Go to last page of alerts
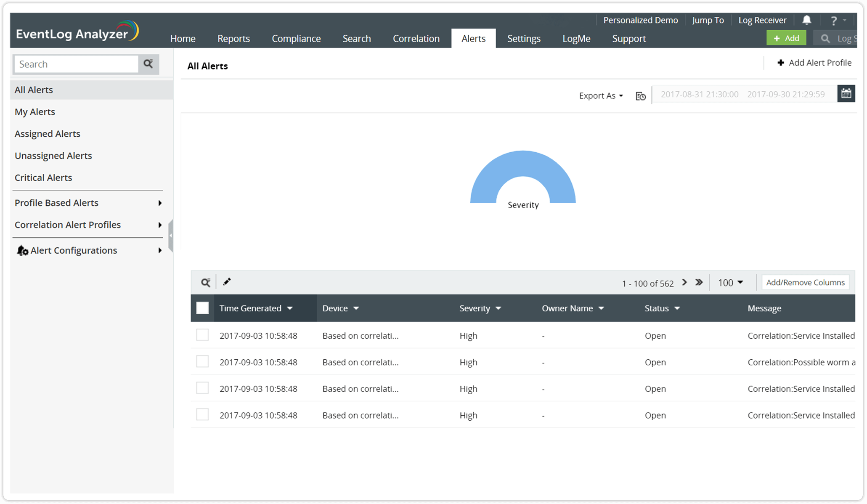This screenshot has height=504, width=867. click(x=699, y=282)
